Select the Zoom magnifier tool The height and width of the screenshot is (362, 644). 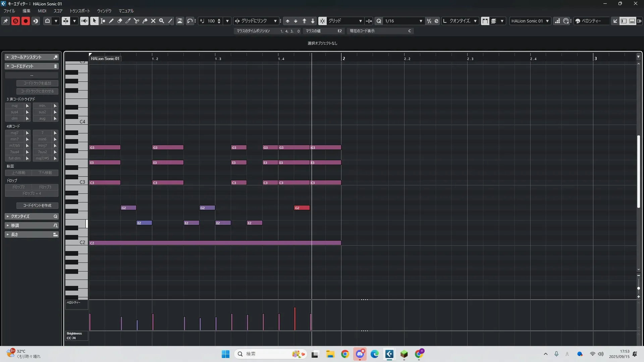(x=162, y=21)
